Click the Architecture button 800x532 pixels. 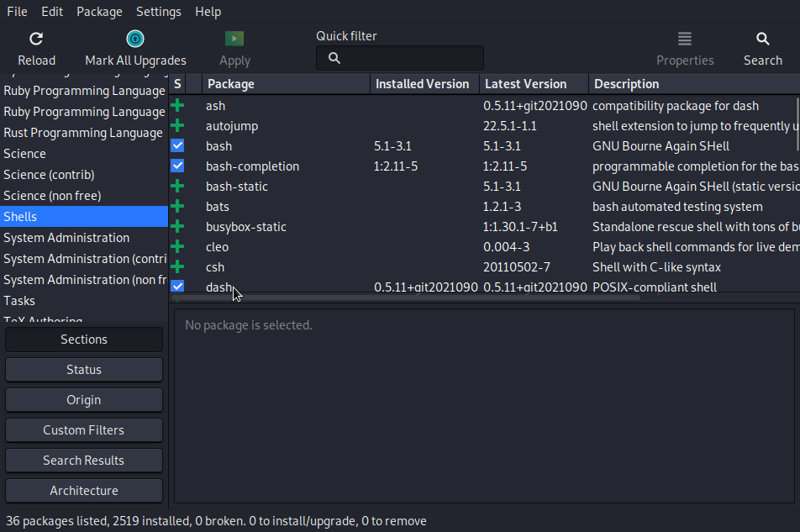pos(83,490)
